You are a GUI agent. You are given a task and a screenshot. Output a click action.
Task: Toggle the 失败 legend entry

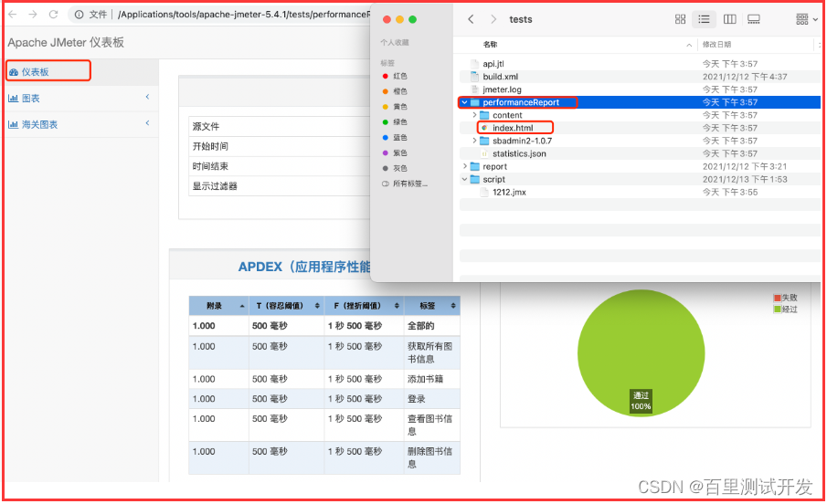pyautogui.click(x=785, y=298)
